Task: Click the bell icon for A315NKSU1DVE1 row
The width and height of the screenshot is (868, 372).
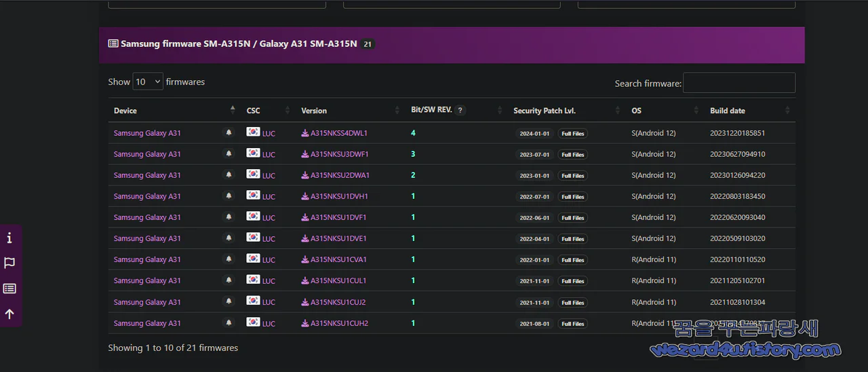Action: [229, 238]
